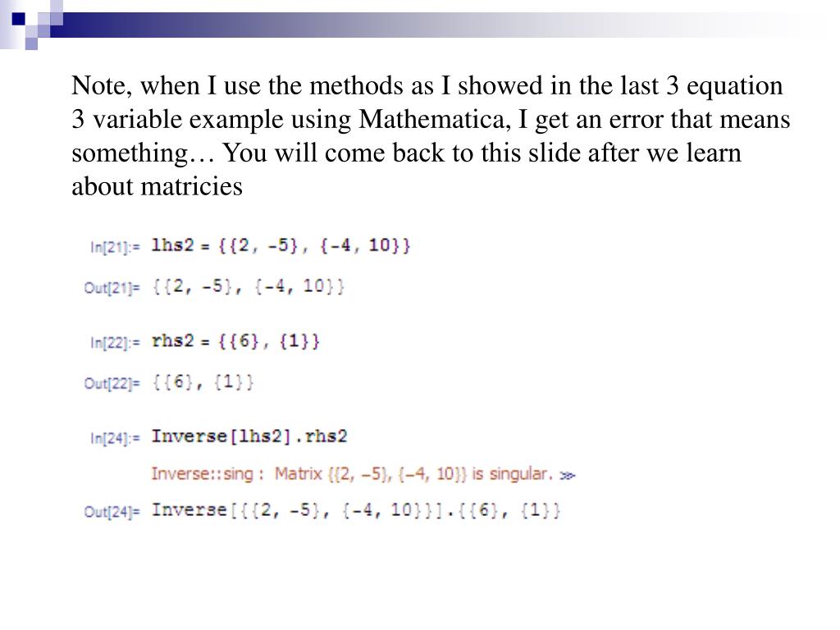This screenshot has height=630, width=840.
Task: Click the rhs2 = {{6}, {1}} input line
Action: [235, 341]
